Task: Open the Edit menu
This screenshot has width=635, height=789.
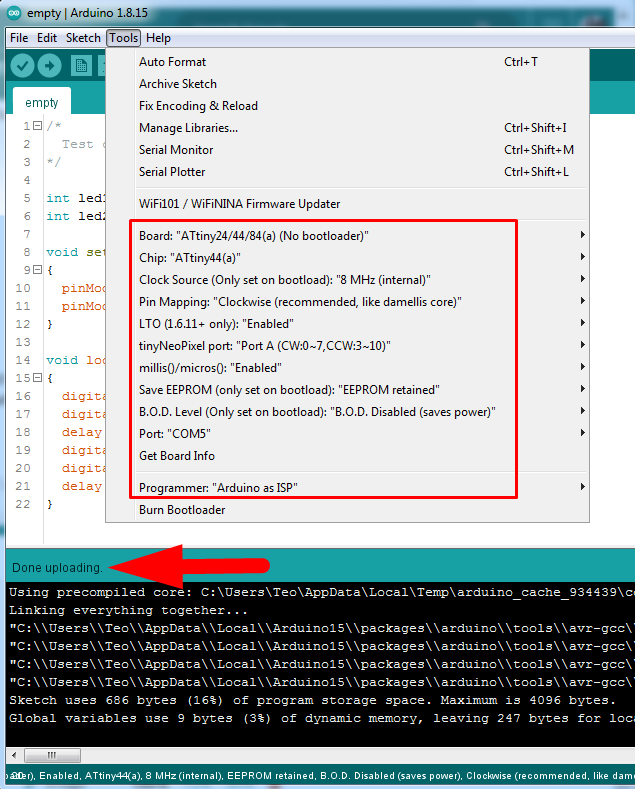Action: [47, 38]
